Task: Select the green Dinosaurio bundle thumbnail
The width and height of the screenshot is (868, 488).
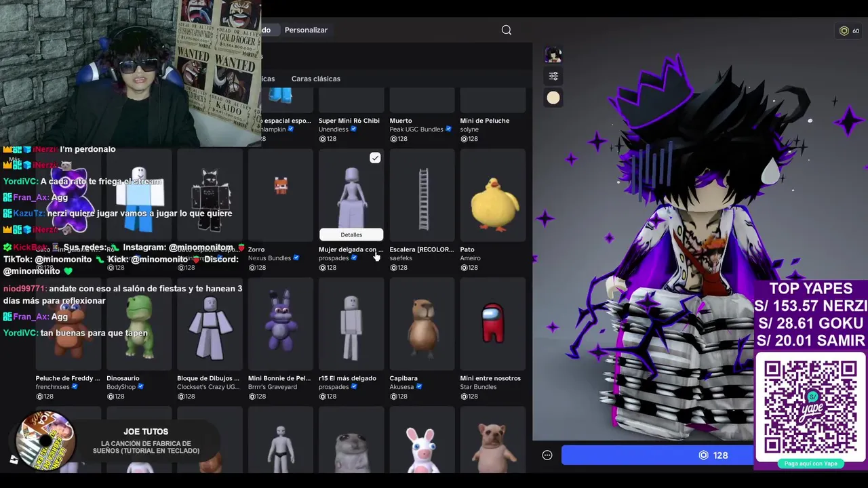Action: tap(139, 324)
